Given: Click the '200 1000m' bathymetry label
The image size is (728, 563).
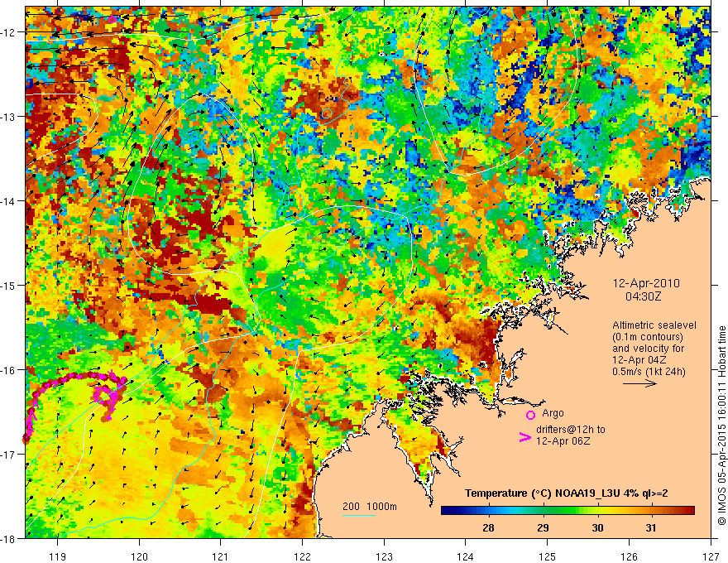Looking at the screenshot, I should [370, 507].
